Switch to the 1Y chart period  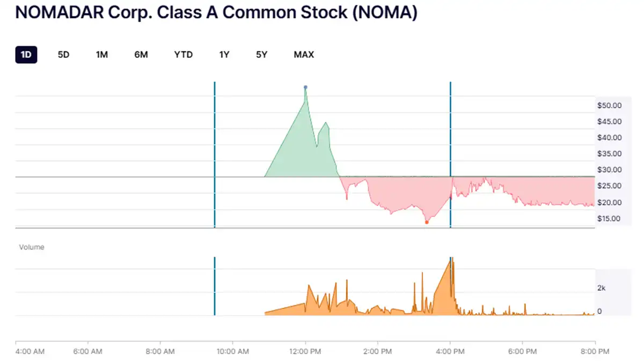click(x=224, y=54)
